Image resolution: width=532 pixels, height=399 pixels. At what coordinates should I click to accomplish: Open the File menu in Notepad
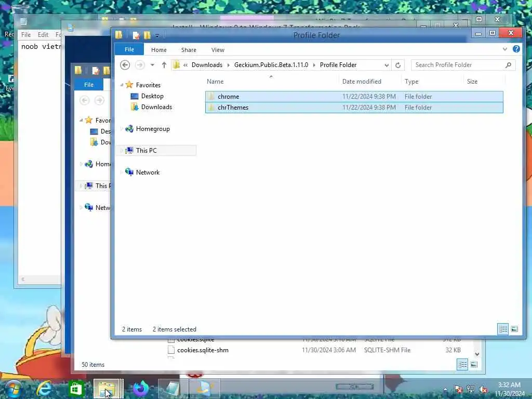pos(26,35)
